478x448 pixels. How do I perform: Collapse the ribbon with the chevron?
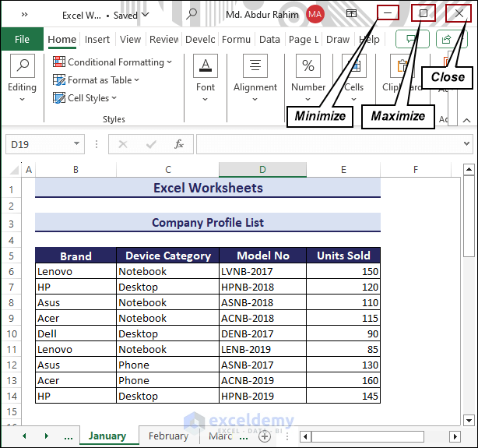pyautogui.click(x=466, y=120)
